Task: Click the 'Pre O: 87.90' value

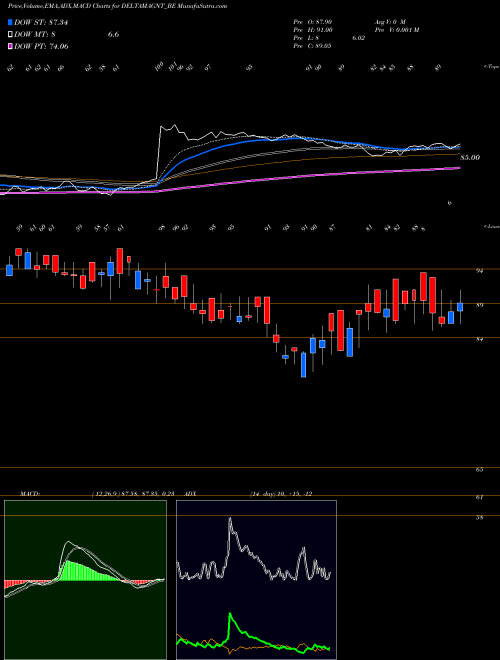Action: [x=313, y=21]
